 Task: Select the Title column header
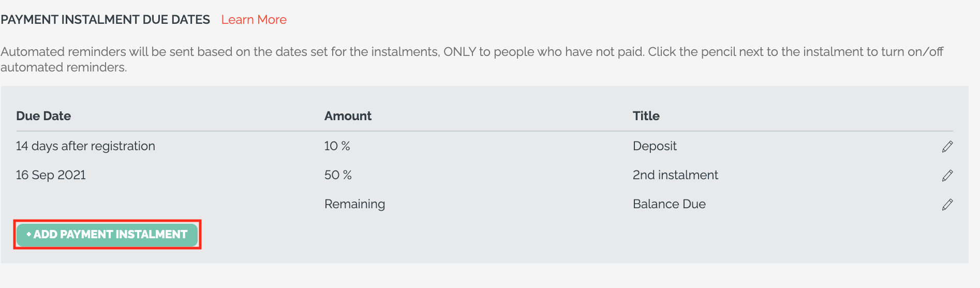click(646, 116)
